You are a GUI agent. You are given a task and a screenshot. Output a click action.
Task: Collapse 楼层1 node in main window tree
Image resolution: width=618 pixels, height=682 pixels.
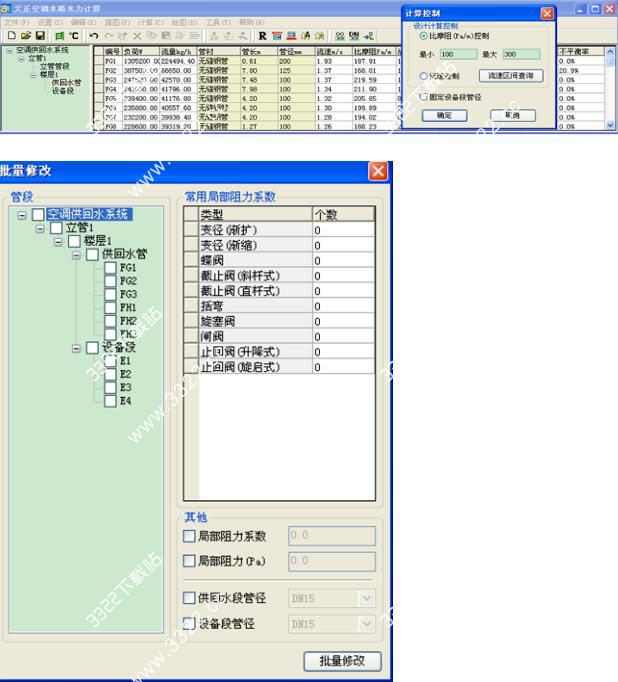point(33,75)
